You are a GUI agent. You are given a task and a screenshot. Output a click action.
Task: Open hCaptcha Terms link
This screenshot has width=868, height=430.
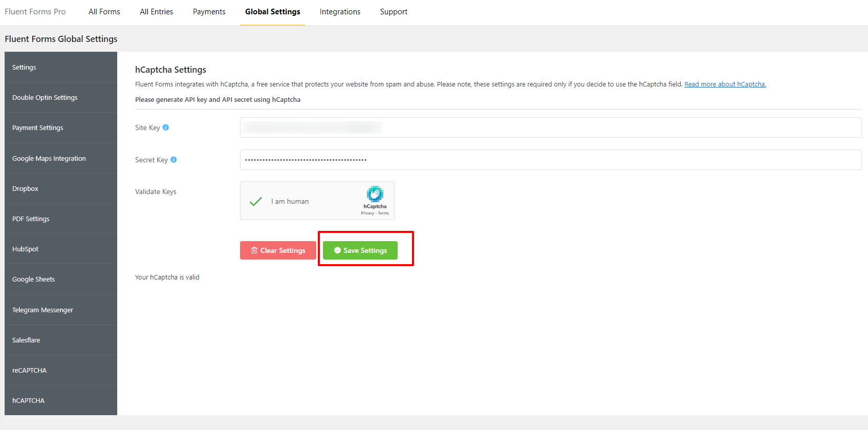tap(383, 213)
